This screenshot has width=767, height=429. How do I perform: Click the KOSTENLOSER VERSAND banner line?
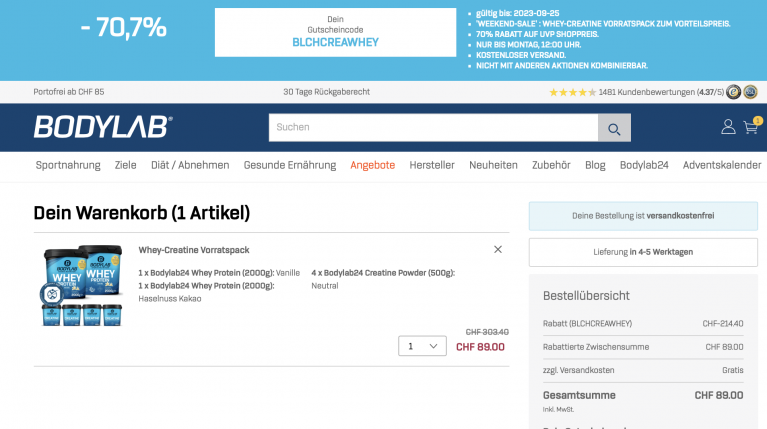[521, 55]
